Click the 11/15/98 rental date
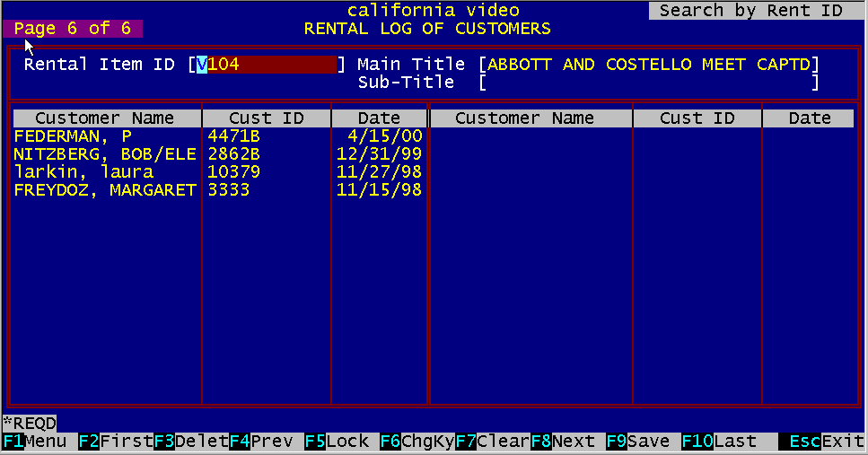The width and height of the screenshot is (868, 455). coord(379,190)
